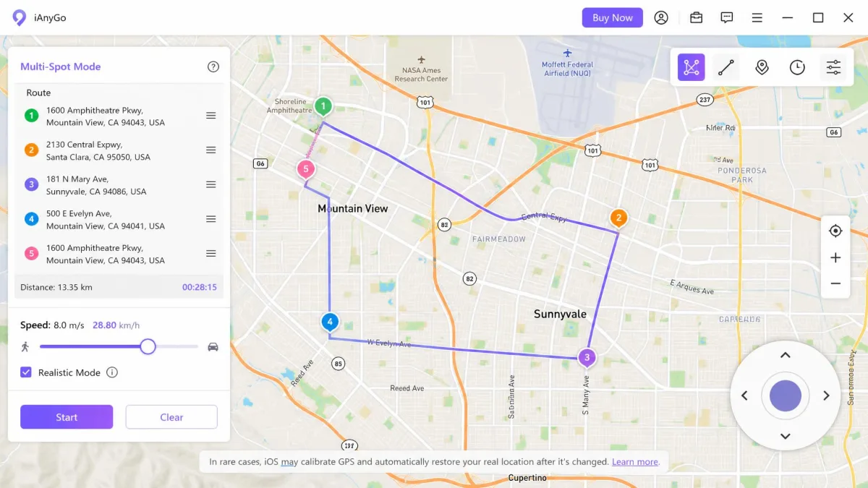Screen dimensions: 868x488
Task: Grab reorder handle for first route stop
Action: pos(211,116)
